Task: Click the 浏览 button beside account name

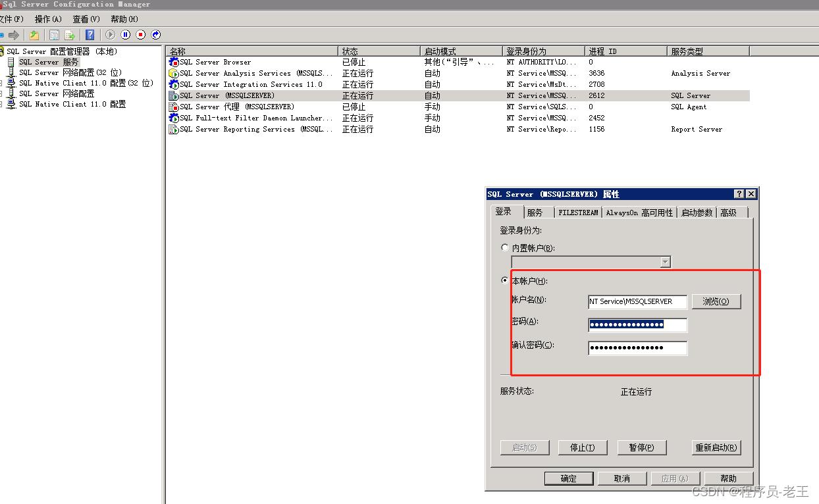Action: coord(716,301)
